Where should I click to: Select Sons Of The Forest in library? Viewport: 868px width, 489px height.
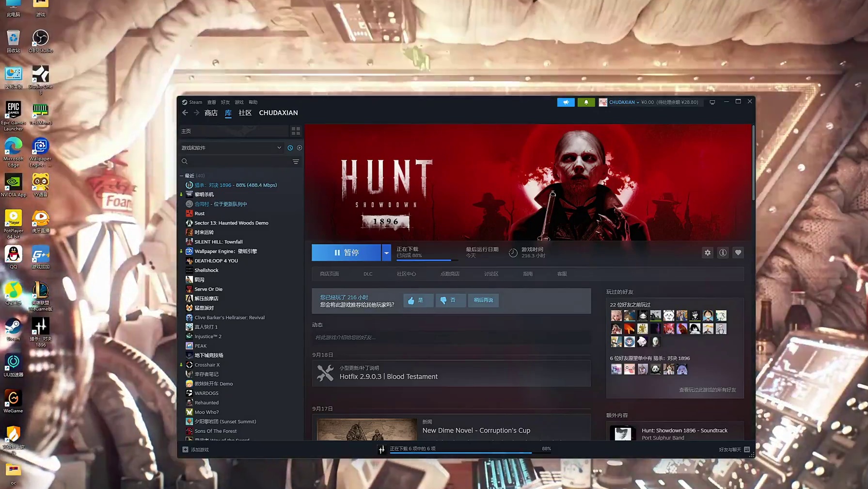point(216,431)
